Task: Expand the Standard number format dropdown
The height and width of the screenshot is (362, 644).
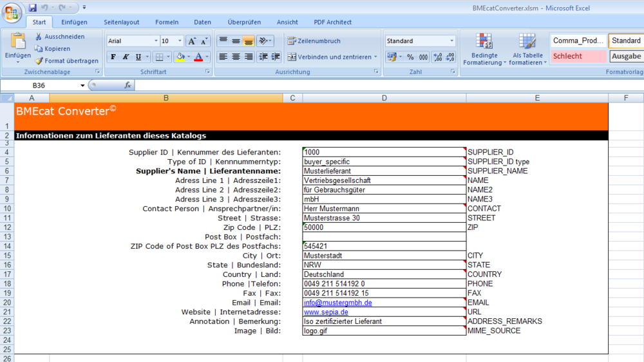Action: pos(451,41)
